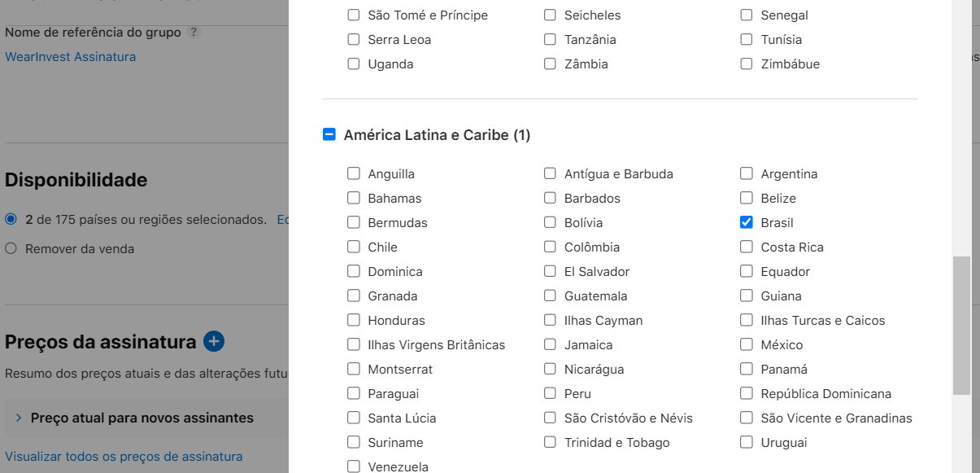Select the countries or regions selected radio button
980x473 pixels.
[x=11, y=220]
